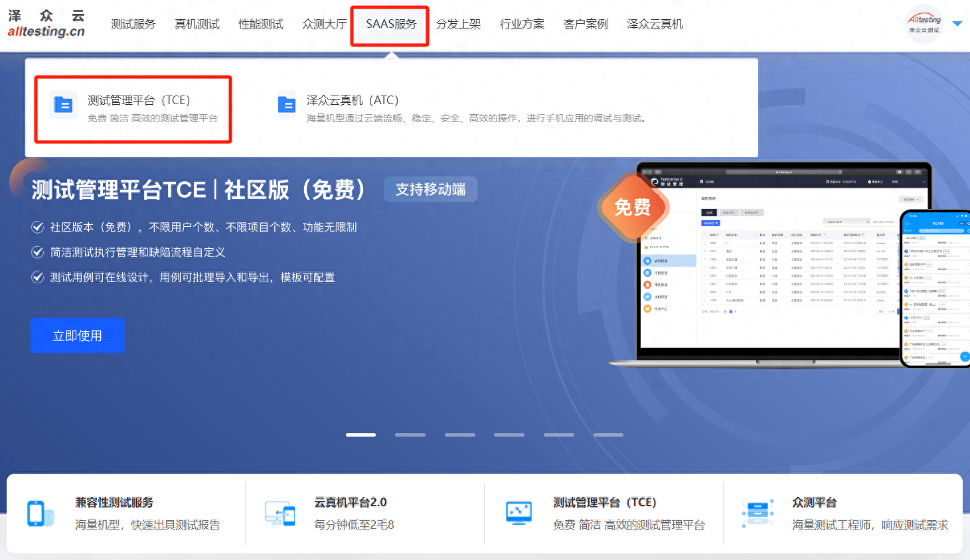Viewport: 970px width, 560px height.
Task: Open the SAAS服务 dropdown menu
Action: pyautogui.click(x=389, y=23)
